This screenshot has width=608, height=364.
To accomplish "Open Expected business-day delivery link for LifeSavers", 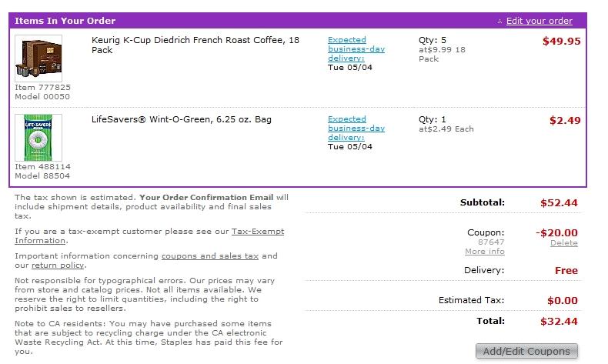I will click(356, 129).
